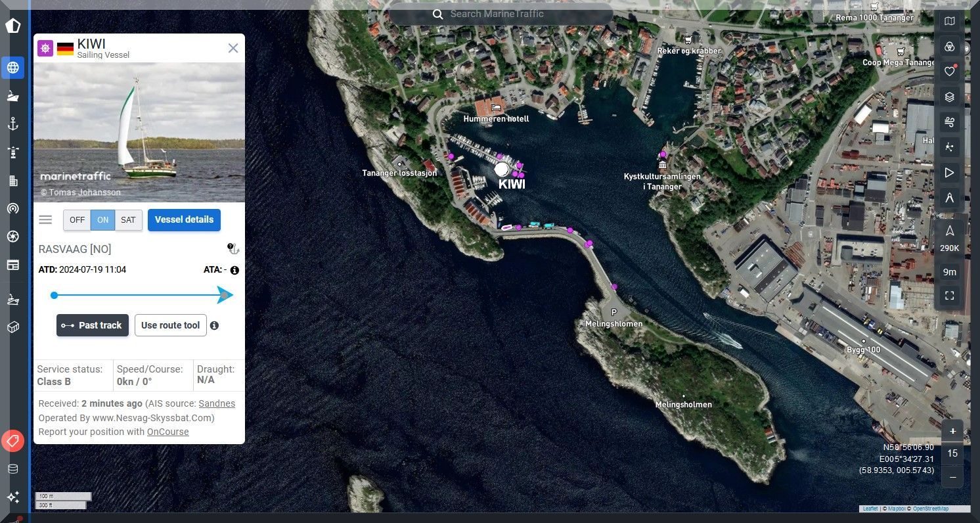Open map layers from right toolbar
The image size is (980, 523).
click(x=949, y=97)
